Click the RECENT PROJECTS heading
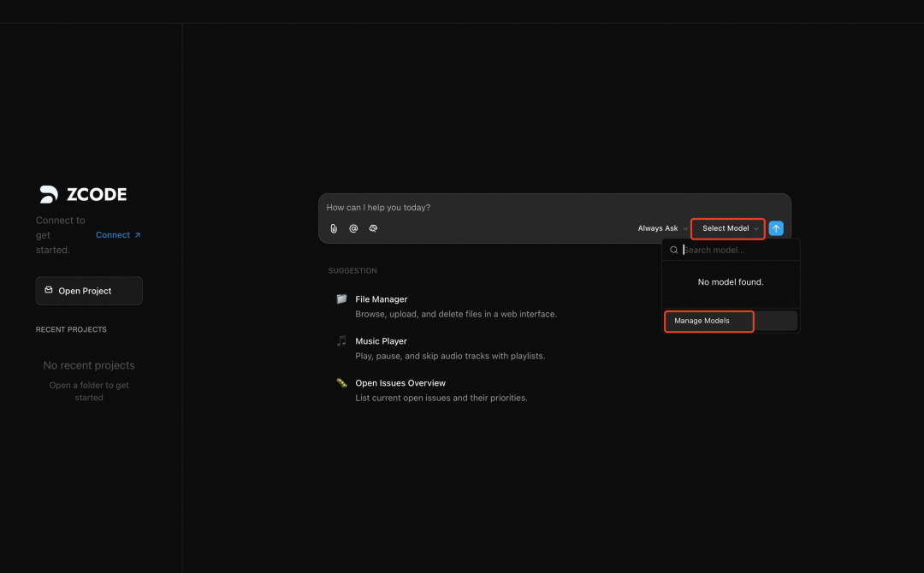The height and width of the screenshot is (573, 924). (71, 330)
